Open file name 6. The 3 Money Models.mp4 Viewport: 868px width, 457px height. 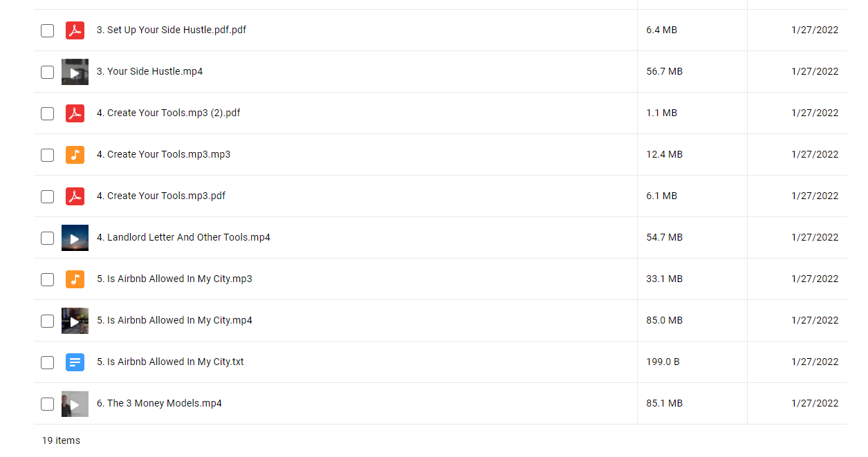[x=159, y=403]
